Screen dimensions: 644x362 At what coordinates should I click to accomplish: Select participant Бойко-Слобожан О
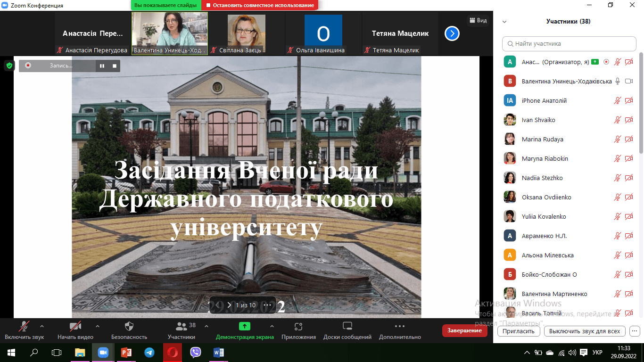pyautogui.click(x=568, y=274)
